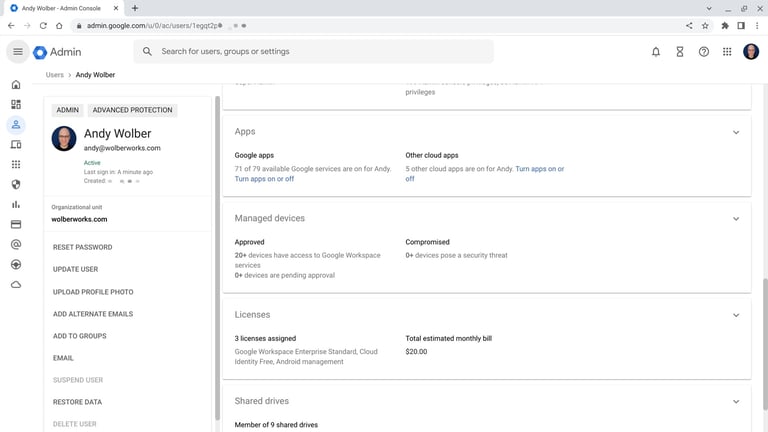Click the Users breadcrumb link
768x432 pixels.
point(54,75)
